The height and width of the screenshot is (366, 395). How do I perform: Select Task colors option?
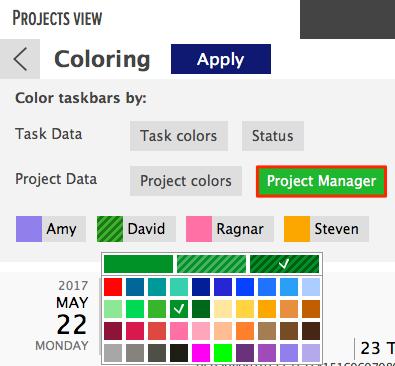[x=179, y=136]
